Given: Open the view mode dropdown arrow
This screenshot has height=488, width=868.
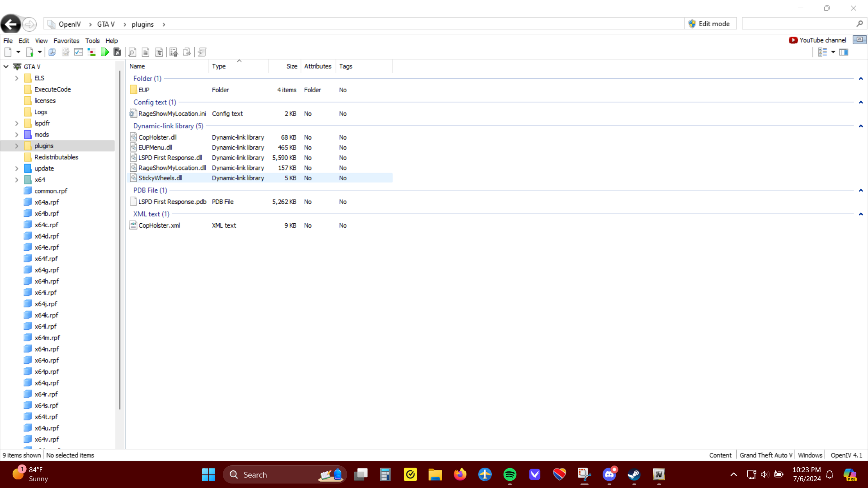Looking at the screenshot, I should tap(833, 52).
